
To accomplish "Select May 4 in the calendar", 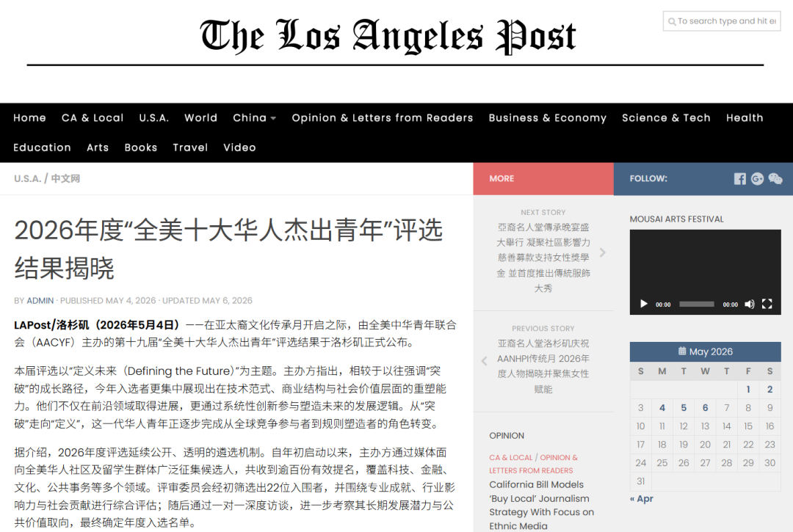I will tap(662, 408).
